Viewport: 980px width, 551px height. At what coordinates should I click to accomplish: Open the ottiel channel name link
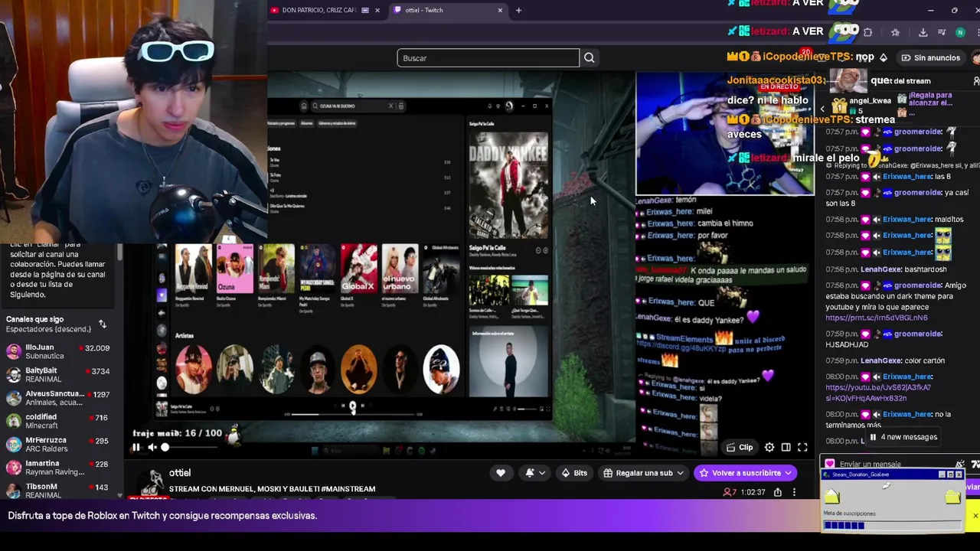coord(180,473)
